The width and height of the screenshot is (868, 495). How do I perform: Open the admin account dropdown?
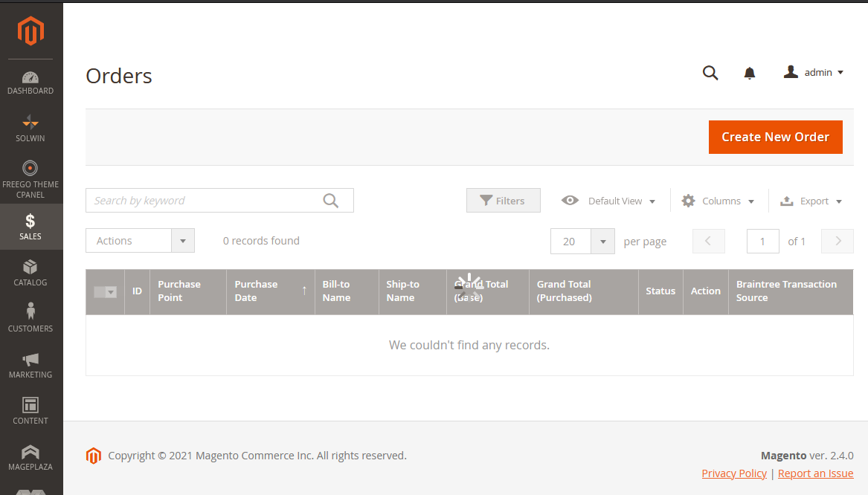coord(814,72)
